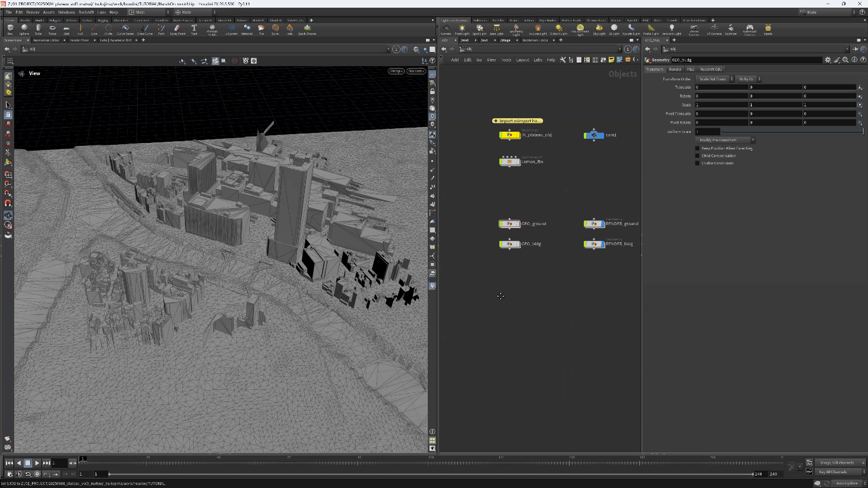The width and height of the screenshot is (868, 488).
Task: Check the Child Compensation checkbox
Action: [697, 156]
